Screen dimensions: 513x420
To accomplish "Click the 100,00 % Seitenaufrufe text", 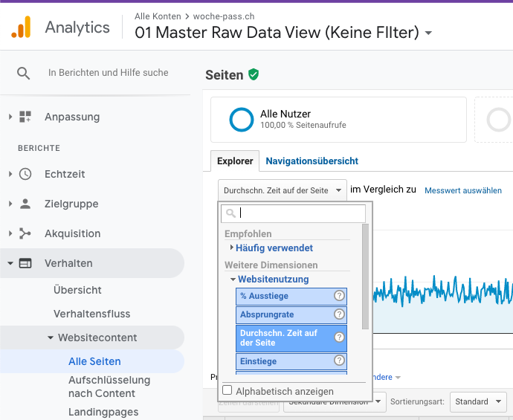I will (303, 125).
